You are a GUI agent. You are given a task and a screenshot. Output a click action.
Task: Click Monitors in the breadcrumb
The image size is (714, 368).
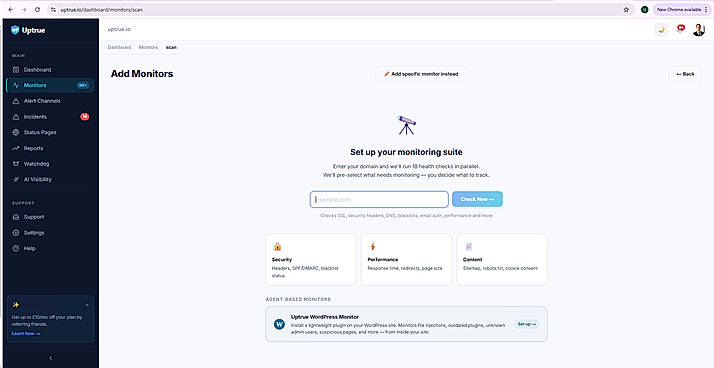point(148,47)
